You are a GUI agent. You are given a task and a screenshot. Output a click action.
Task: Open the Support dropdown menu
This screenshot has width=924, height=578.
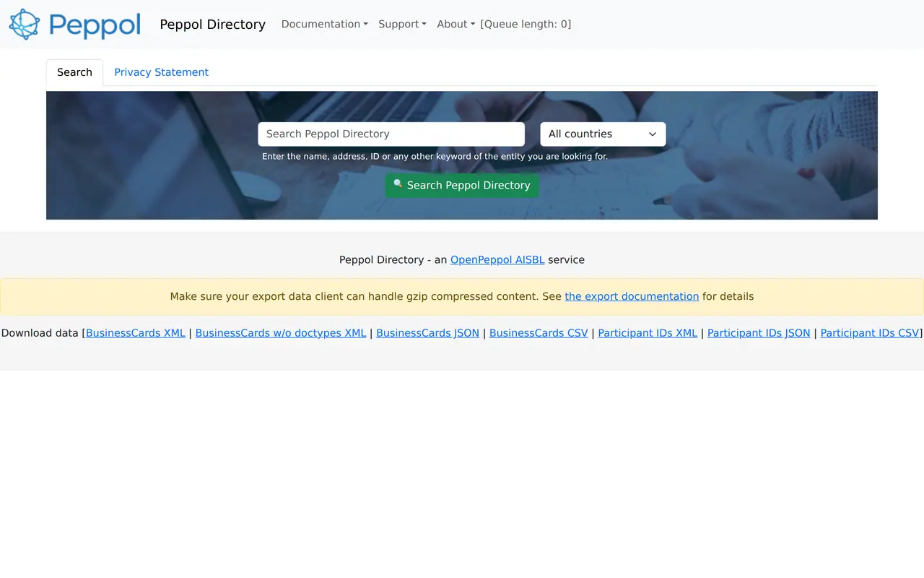(x=402, y=24)
